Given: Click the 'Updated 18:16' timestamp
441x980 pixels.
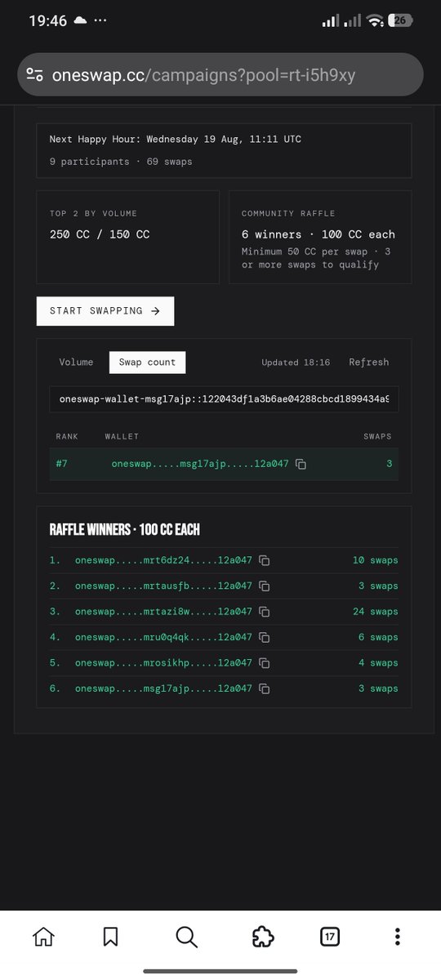Looking at the screenshot, I should (x=296, y=363).
